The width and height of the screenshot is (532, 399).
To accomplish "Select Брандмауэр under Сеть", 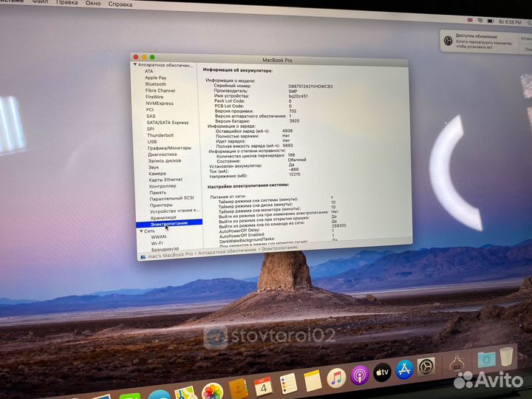I will click(166, 249).
